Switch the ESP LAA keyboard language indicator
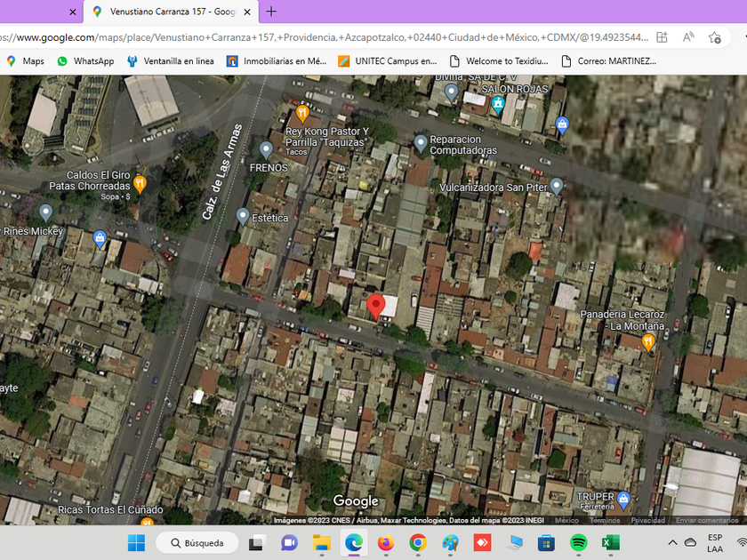 715,543
